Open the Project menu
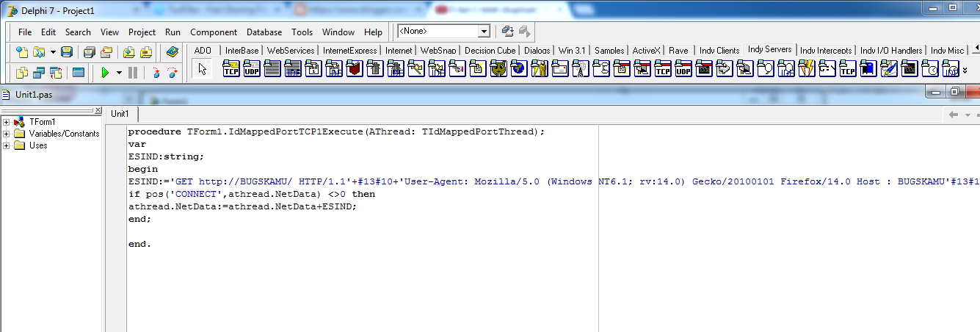 click(x=142, y=32)
